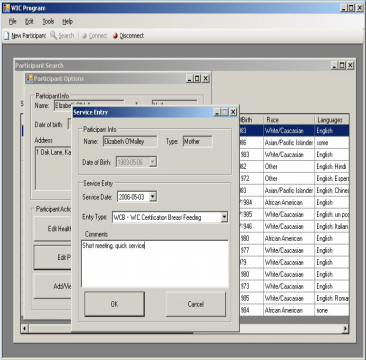Click the Address text box in Participant Options
Image resolution: width=366 pixels, height=360 pixels.
54,168
